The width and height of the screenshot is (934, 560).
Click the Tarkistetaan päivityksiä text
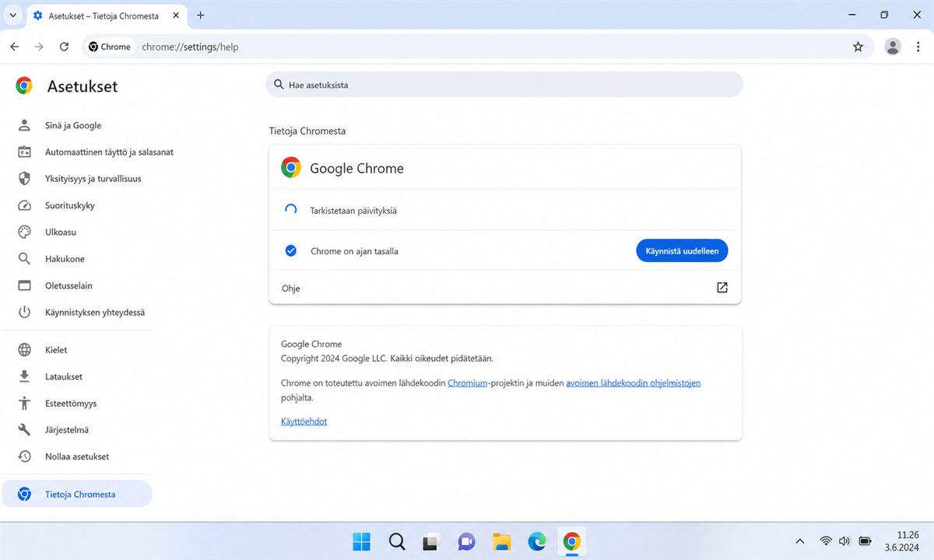(x=354, y=210)
